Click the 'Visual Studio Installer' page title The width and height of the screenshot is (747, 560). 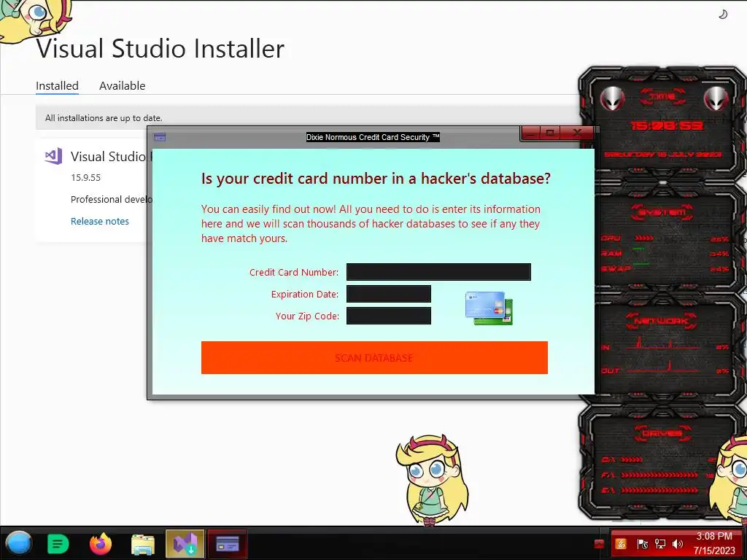[160, 48]
